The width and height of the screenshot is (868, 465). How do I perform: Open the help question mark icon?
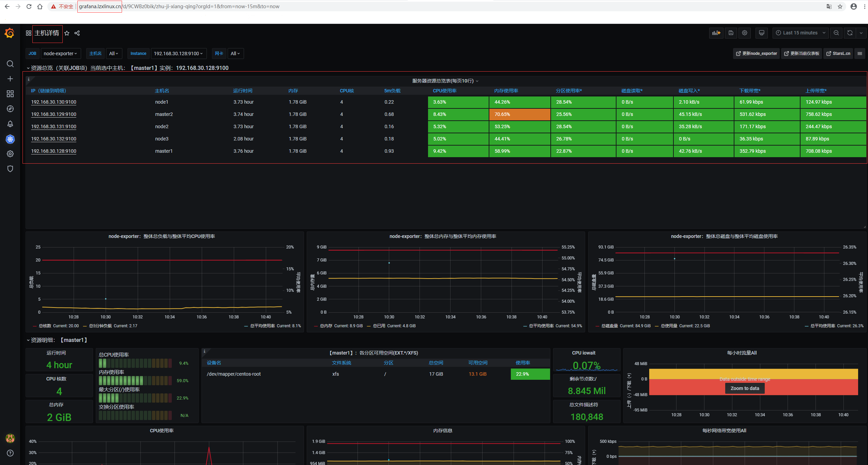[10, 453]
